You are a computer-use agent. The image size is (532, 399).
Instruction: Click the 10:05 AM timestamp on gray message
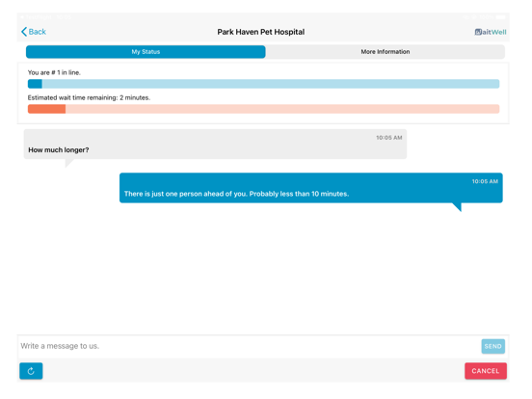coord(388,138)
